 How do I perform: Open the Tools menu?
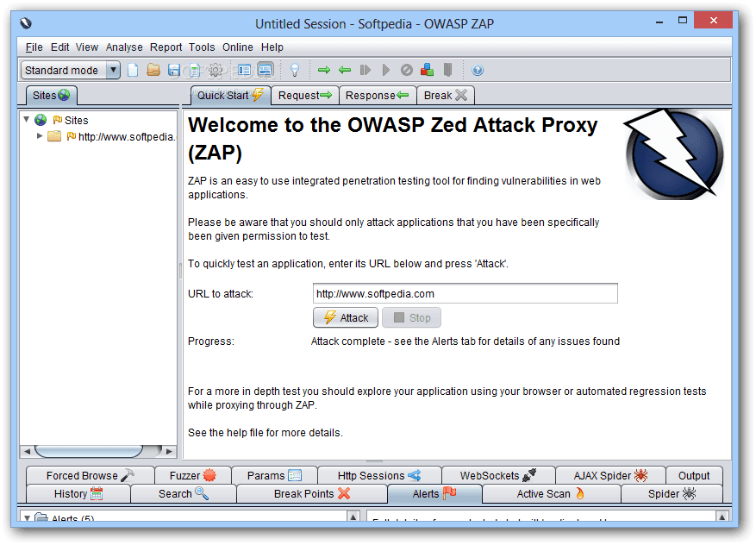(202, 47)
